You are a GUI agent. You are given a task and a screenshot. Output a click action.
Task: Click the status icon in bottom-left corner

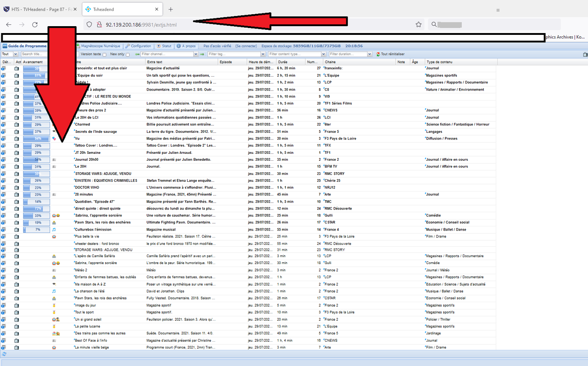pos(4,354)
